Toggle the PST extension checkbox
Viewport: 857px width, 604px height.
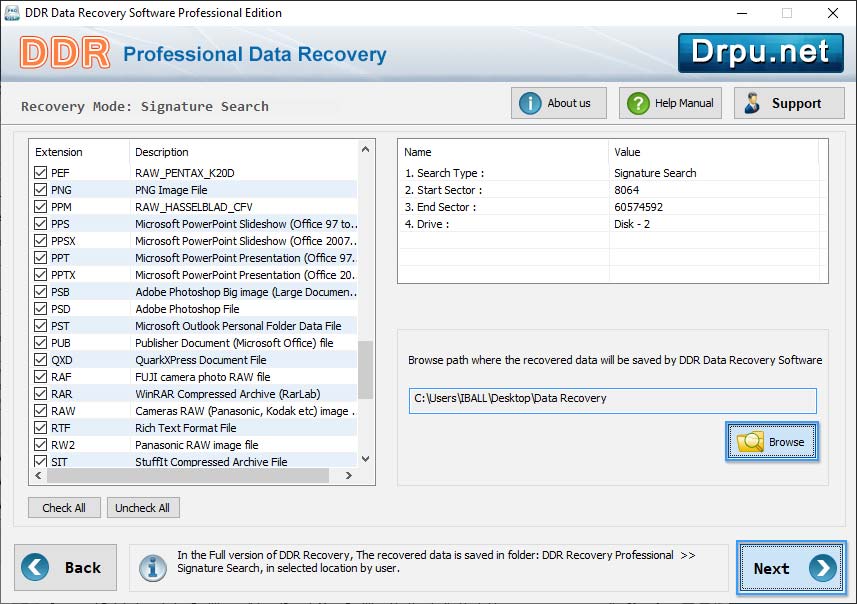click(40, 326)
